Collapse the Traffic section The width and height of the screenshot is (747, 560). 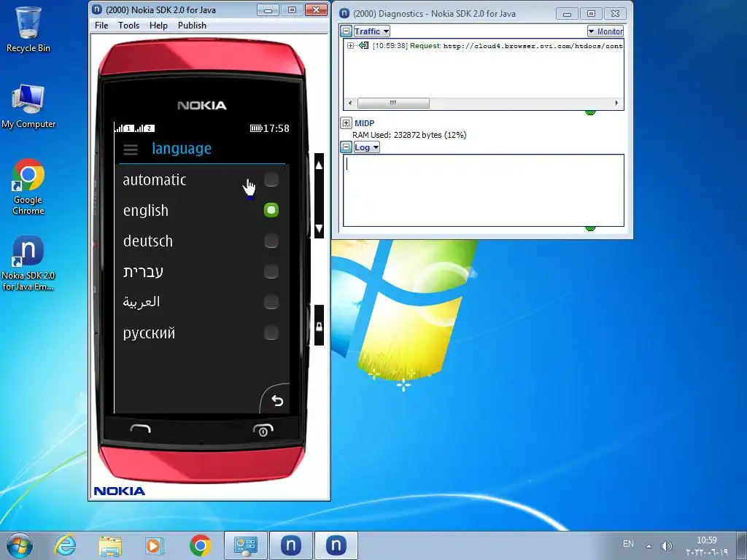(347, 31)
